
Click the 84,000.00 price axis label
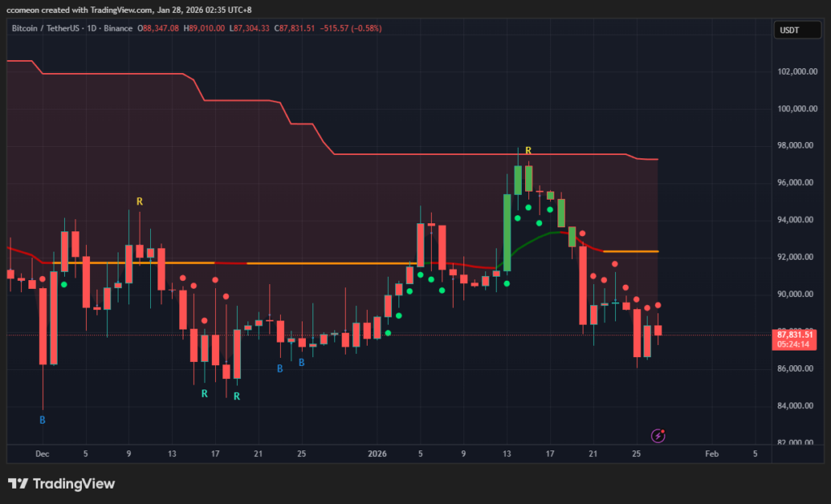[x=795, y=406]
